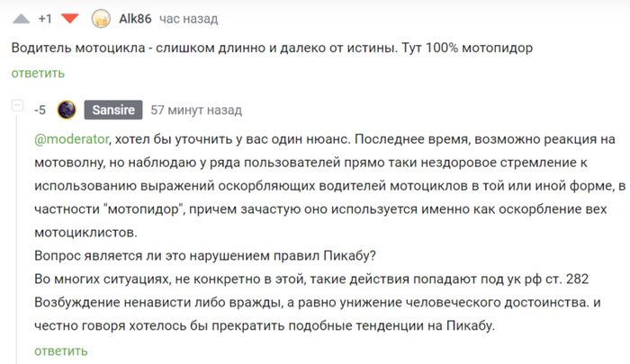This screenshot has height=364, width=630.
Task: Reply to Sansire via 'ответить'
Action: click(60, 351)
